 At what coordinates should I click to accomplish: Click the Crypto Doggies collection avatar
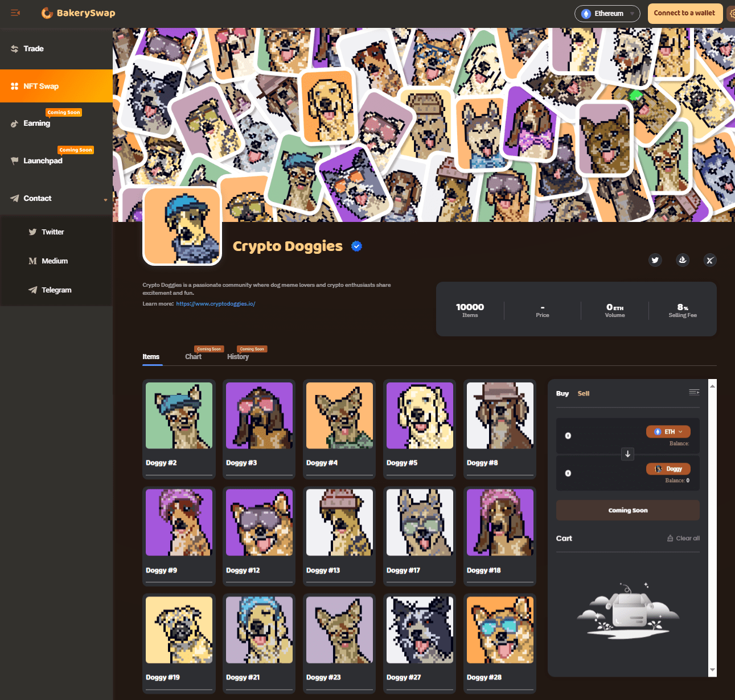coord(182,226)
